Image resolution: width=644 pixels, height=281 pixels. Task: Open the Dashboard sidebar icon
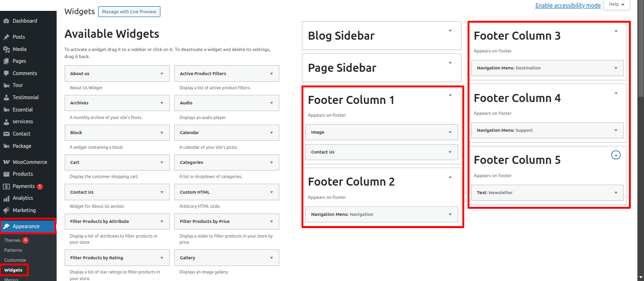click(7, 21)
